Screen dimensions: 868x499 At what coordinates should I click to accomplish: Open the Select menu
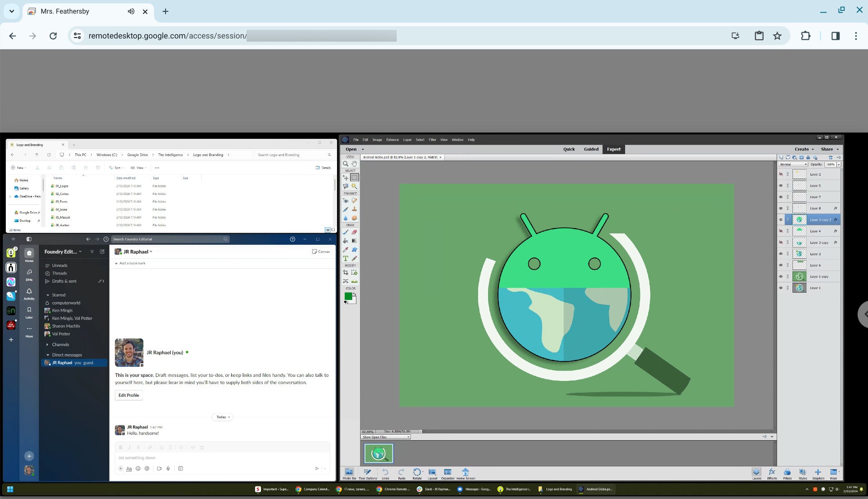click(x=420, y=140)
